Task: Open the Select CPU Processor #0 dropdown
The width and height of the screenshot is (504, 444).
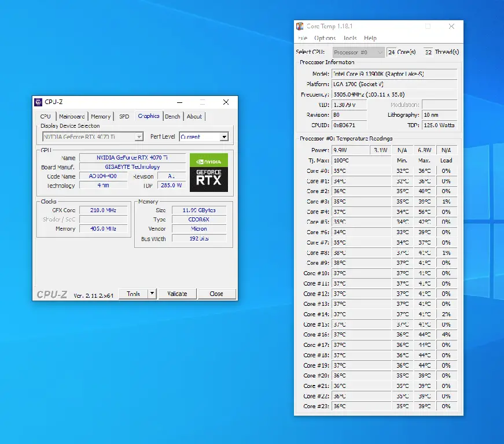Action: 358,52
